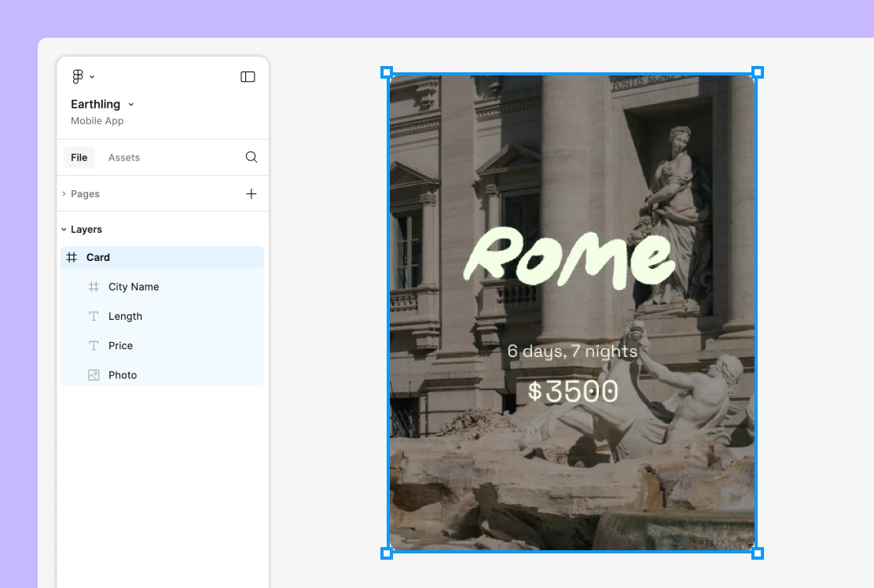874x588 pixels.
Task: Click the '6 days, 7 nights' text
Action: pos(572,351)
